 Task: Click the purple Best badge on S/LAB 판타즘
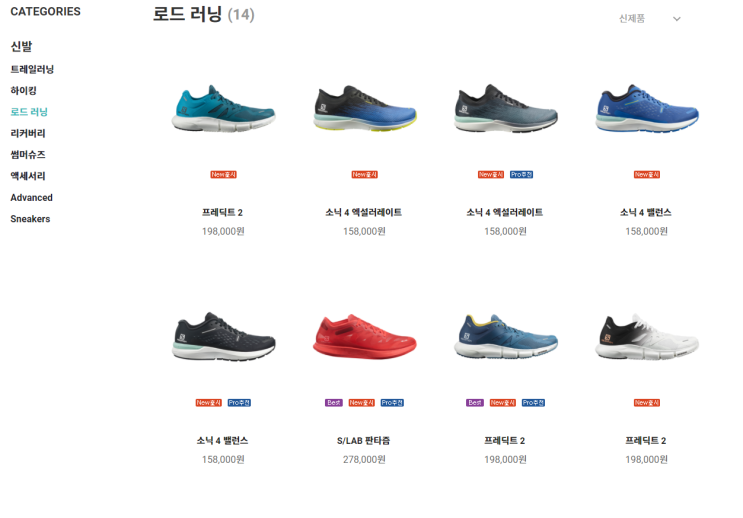334,403
